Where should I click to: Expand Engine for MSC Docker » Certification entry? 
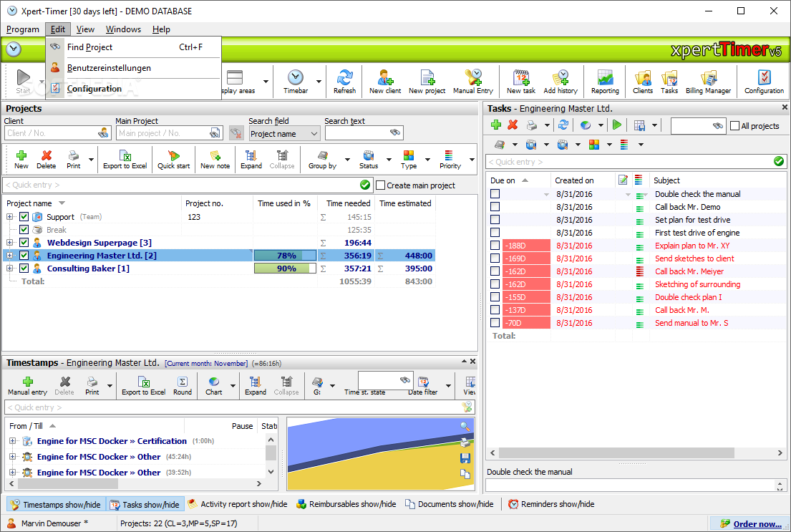click(x=13, y=440)
